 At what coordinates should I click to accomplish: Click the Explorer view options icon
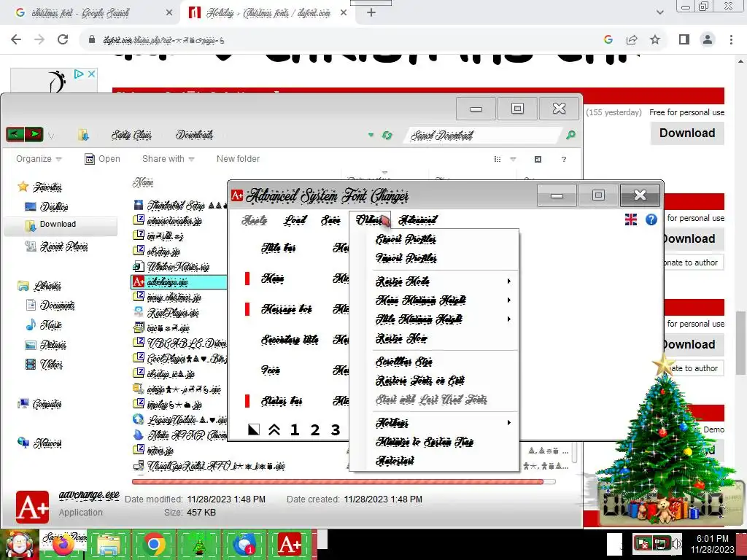point(498,159)
